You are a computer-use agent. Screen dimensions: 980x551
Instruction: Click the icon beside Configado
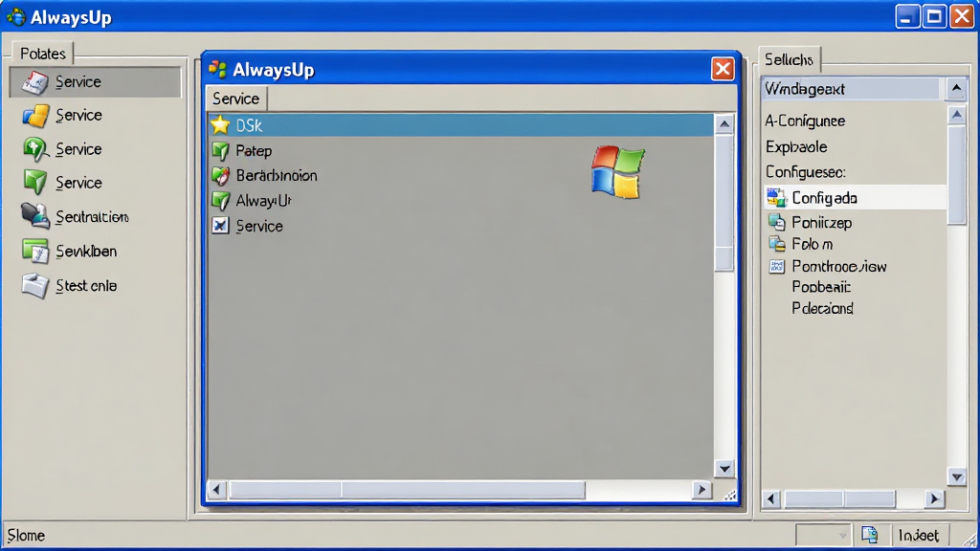coord(776,198)
